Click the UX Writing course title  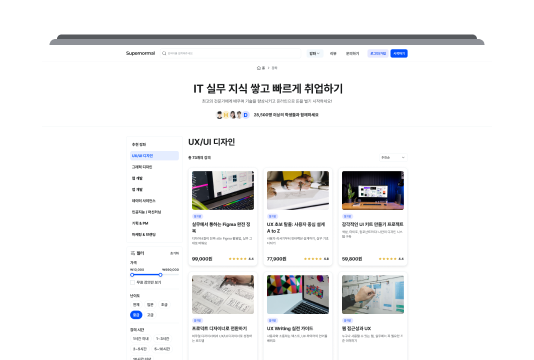290,328
